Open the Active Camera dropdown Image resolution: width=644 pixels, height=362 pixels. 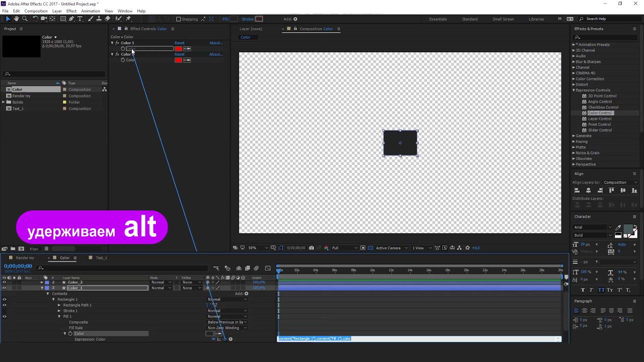tap(390, 248)
